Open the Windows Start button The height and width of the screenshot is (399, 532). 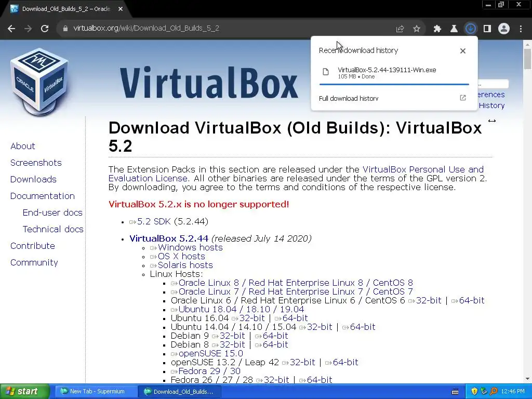point(24,392)
